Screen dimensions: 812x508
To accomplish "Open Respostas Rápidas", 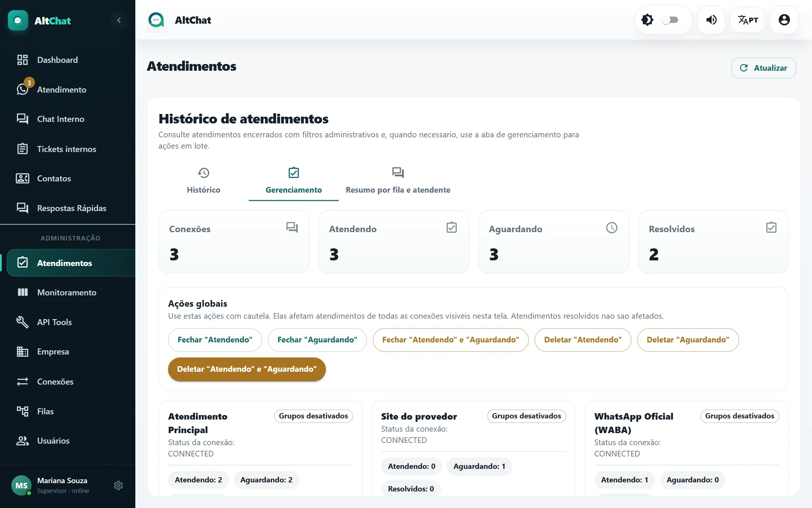I will pyautogui.click(x=68, y=208).
